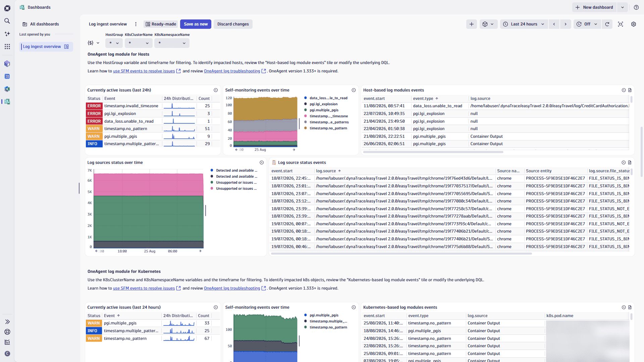Sort by event.type column in Host-based events
This screenshot has height=362, width=644.
[x=425, y=99]
